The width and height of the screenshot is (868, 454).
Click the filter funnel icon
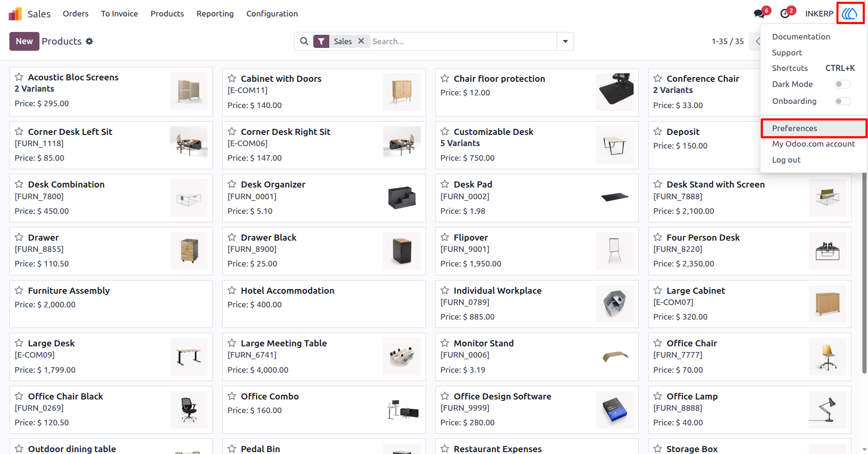coord(321,41)
